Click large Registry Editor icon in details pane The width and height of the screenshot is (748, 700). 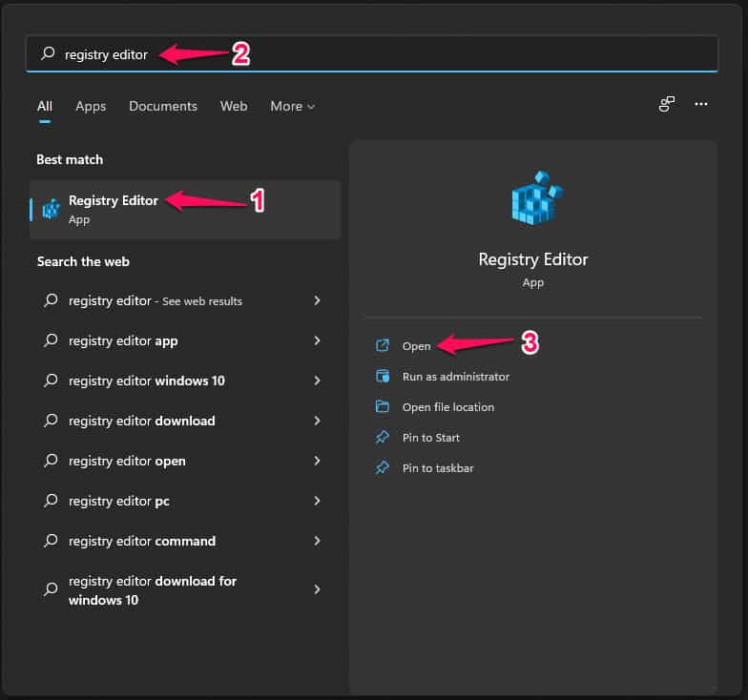coord(536,198)
